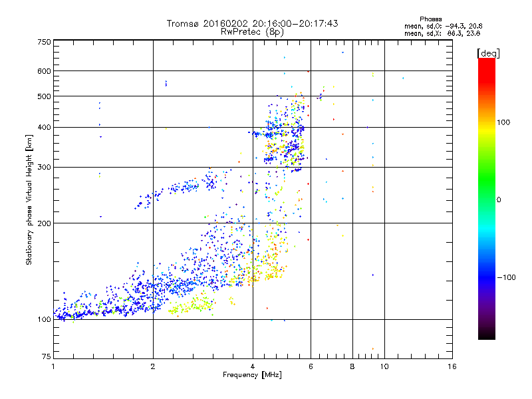This screenshot has height=399, width=532.
Task: Click the y-axis tick label '500'
Action: pyautogui.click(x=44, y=96)
